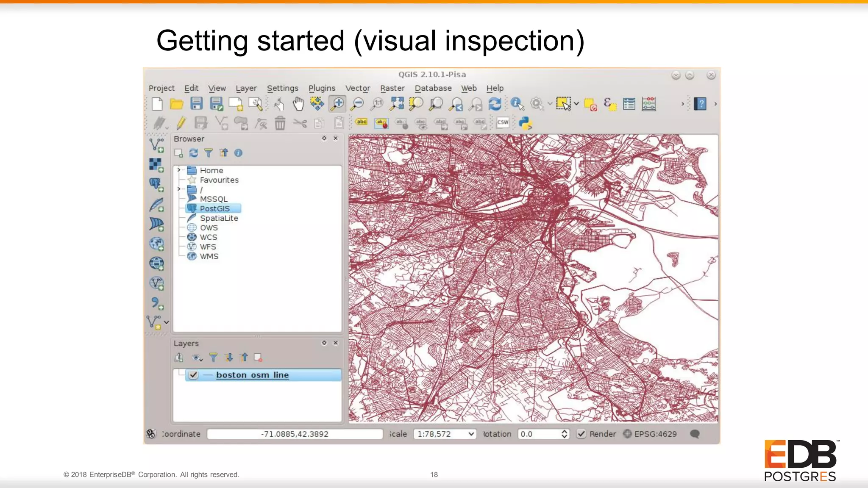Open the Python console icon
868x488 pixels.
pos(526,123)
